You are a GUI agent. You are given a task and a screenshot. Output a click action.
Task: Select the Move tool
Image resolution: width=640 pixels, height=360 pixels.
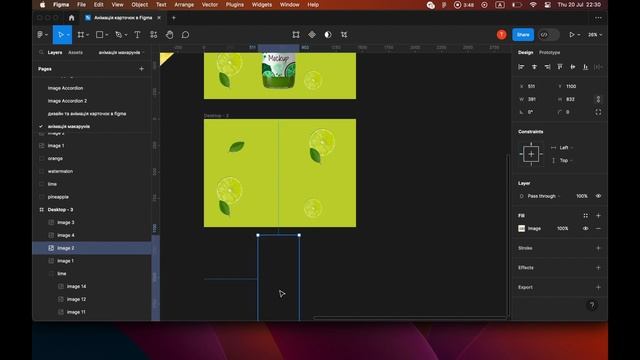click(x=60, y=35)
